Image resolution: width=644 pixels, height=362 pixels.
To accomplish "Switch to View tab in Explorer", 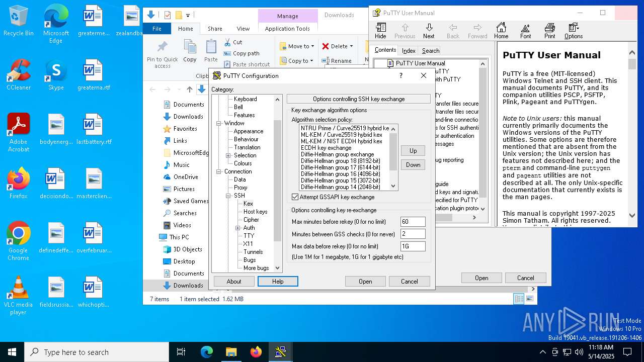I will coord(243,29).
